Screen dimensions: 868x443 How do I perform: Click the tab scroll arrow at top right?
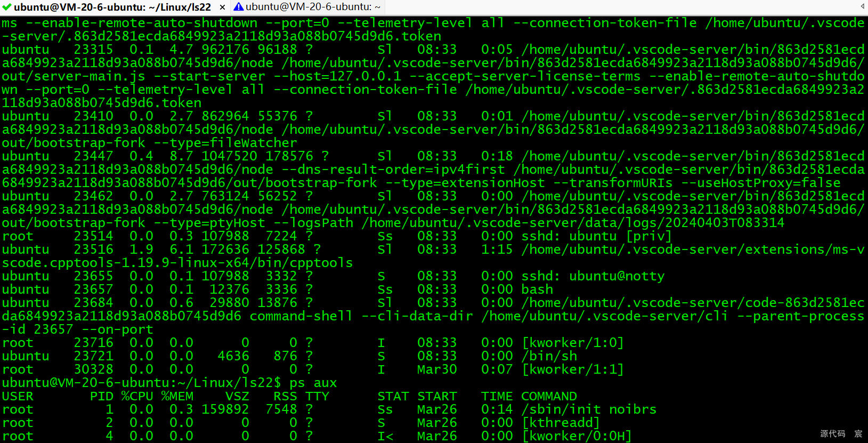coord(862,6)
